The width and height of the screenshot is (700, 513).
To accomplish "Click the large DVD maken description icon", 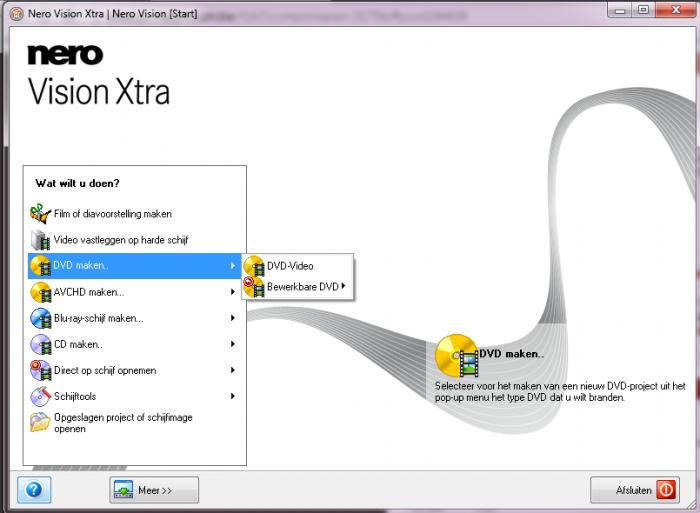I will pyautogui.click(x=456, y=356).
